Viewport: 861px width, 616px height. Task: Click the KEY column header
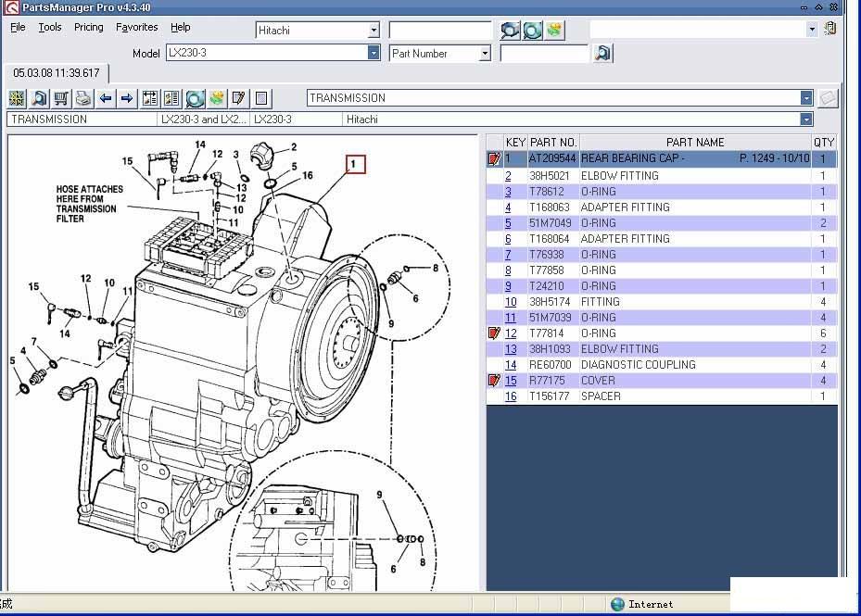tap(515, 143)
